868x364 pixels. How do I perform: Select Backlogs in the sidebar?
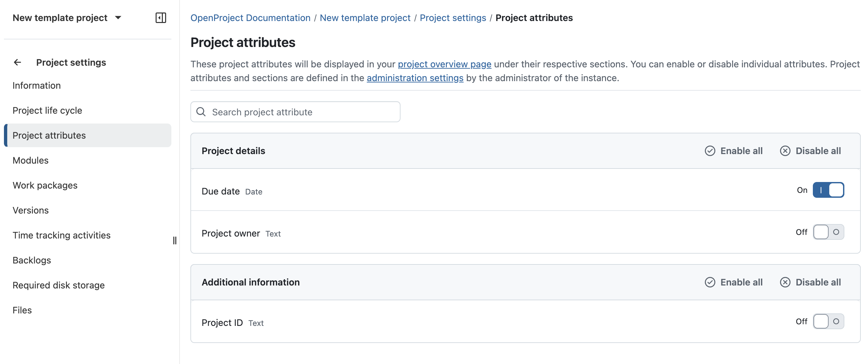(32, 260)
